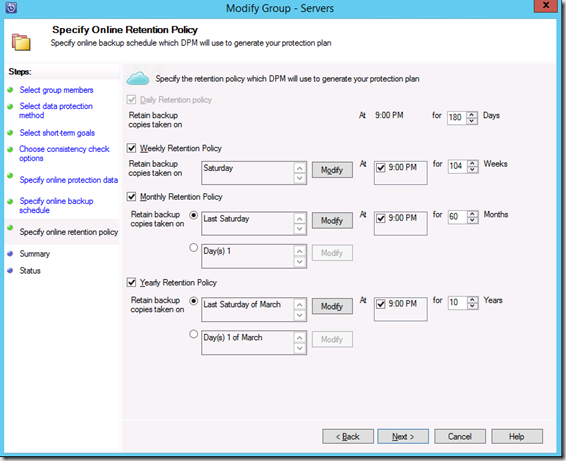Open the Select group members step
Viewport: 566px width, 461px height.
pyautogui.click(x=56, y=90)
